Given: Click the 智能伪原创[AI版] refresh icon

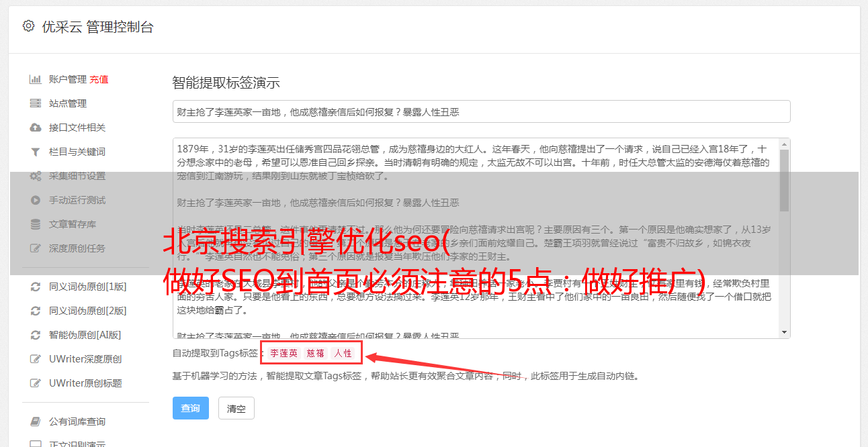Looking at the screenshot, I should click(x=36, y=335).
